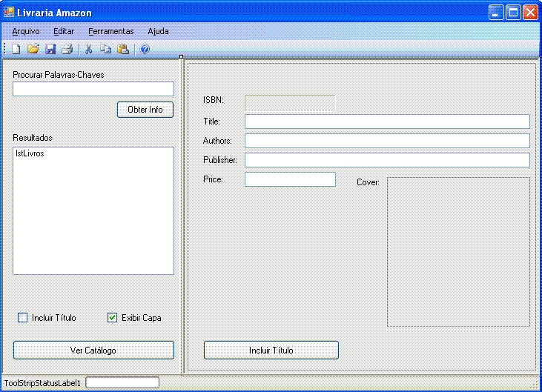Click ToolStripStatusLabel1 in status bar
This screenshot has width=542, height=392.
pos(42,383)
